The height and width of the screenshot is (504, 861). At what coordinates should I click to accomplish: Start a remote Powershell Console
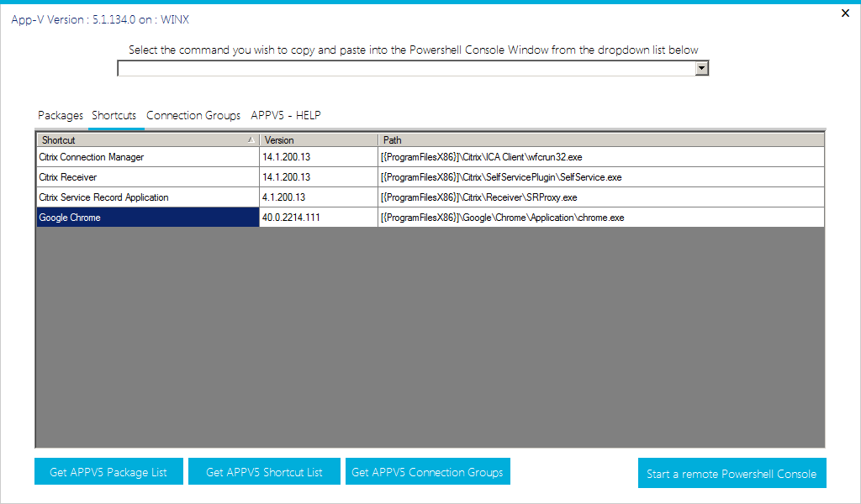[x=732, y=473]
